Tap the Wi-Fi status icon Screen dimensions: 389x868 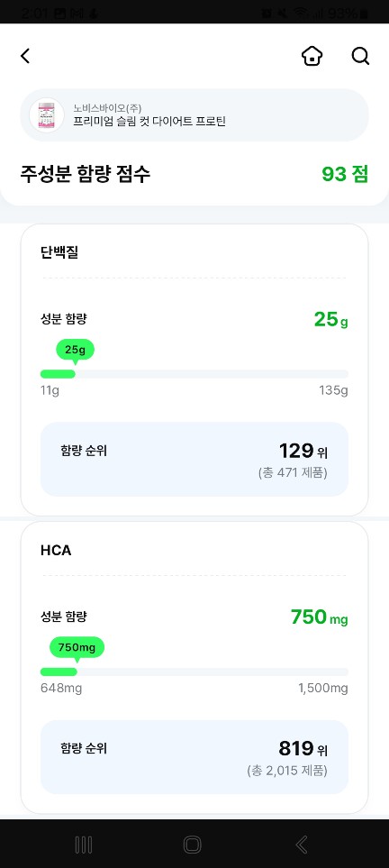[x=300, y=14]
